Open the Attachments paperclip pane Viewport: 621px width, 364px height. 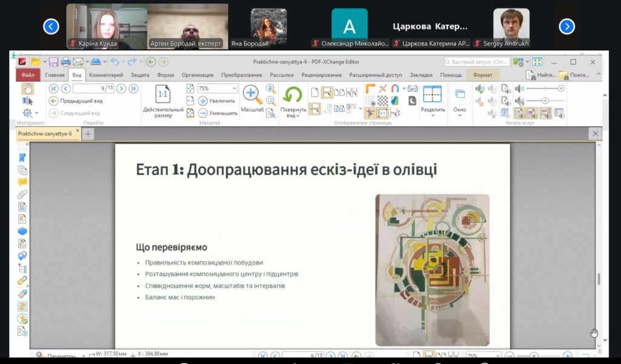tap(22, 194)
